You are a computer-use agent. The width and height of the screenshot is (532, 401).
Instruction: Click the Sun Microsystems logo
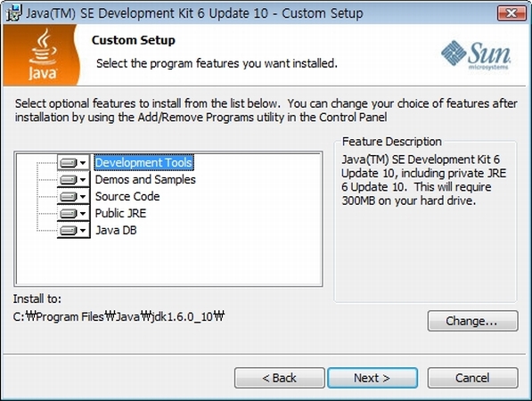tap(476, 55)
